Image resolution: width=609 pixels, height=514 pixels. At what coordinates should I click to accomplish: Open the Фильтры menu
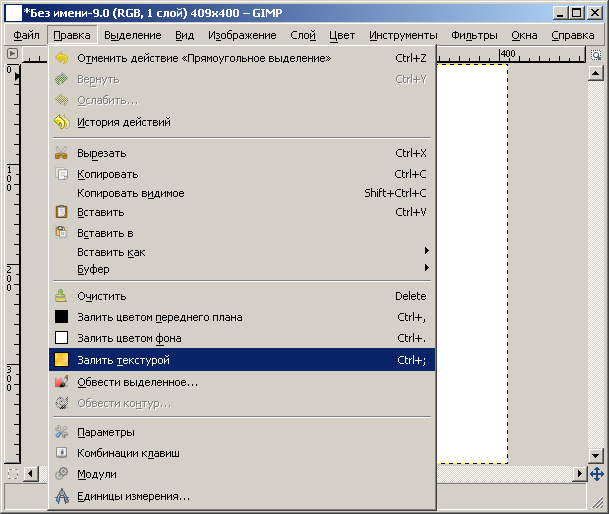click(474, 35)
